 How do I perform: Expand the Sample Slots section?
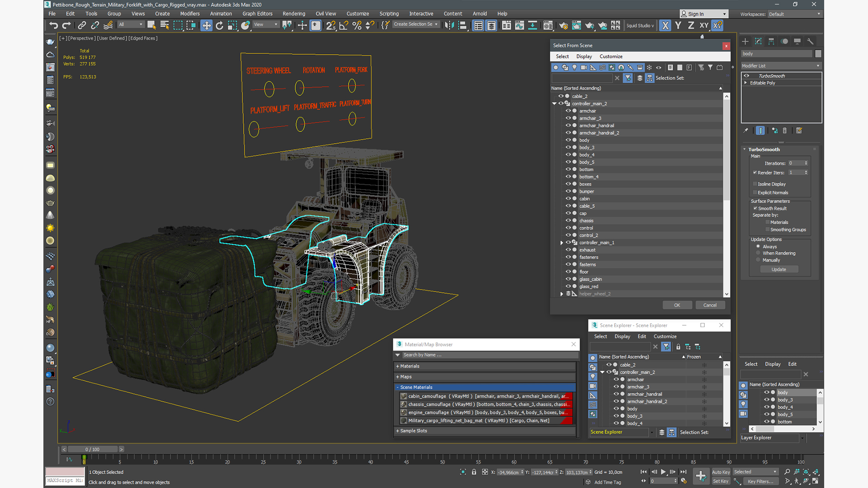pyautogui.click(x=485, y=431)
